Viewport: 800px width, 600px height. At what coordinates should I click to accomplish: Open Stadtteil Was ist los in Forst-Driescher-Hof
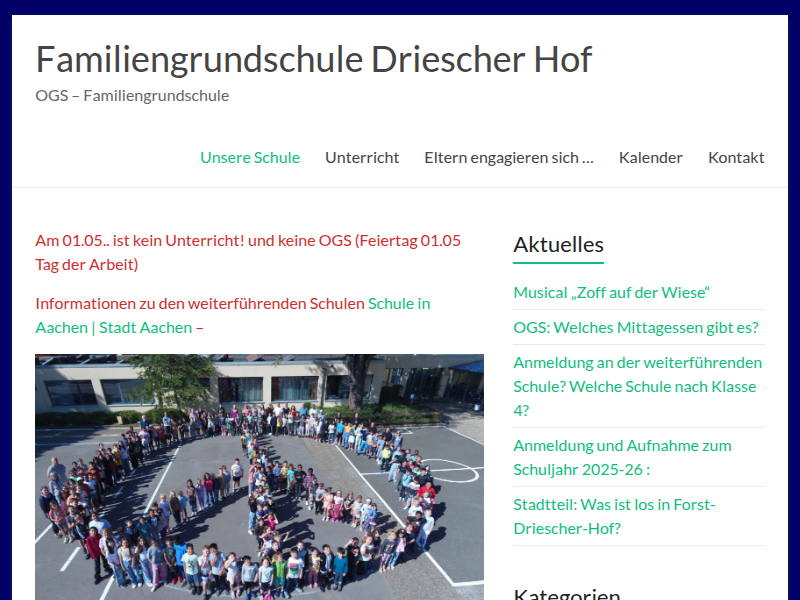(614, 516)
